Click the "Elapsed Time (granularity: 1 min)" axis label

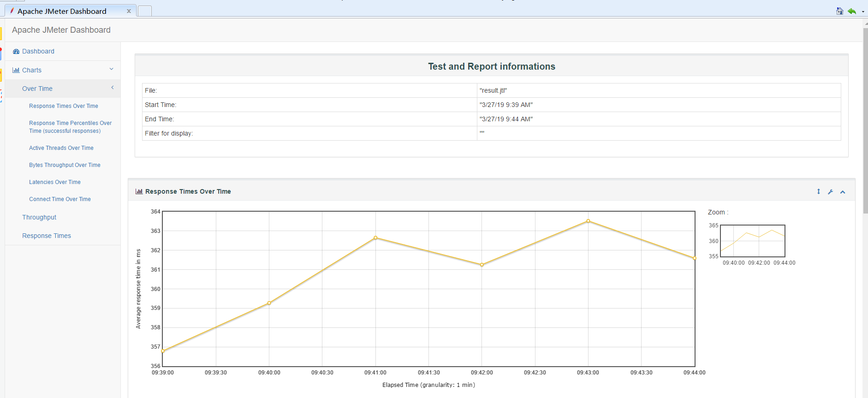(428, 385)
